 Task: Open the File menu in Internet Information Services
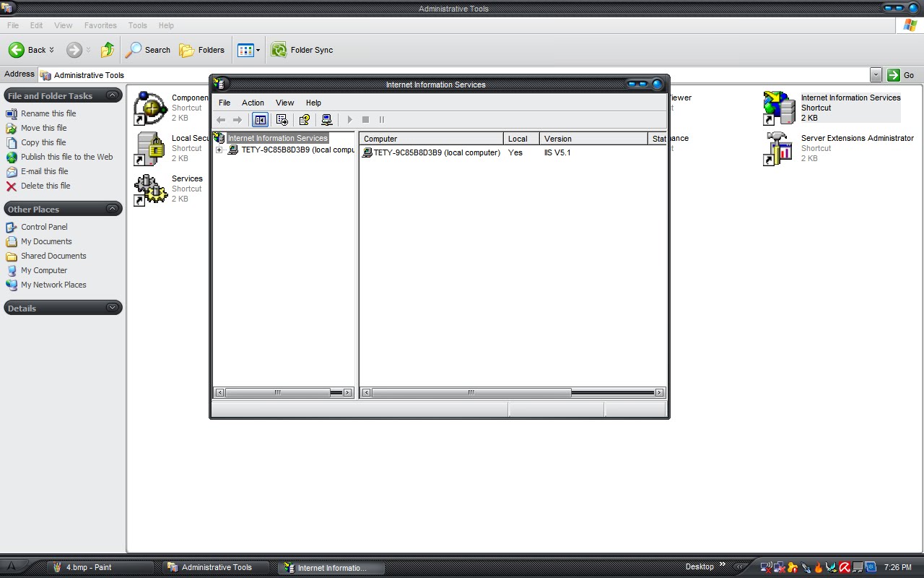coord(225,103)
